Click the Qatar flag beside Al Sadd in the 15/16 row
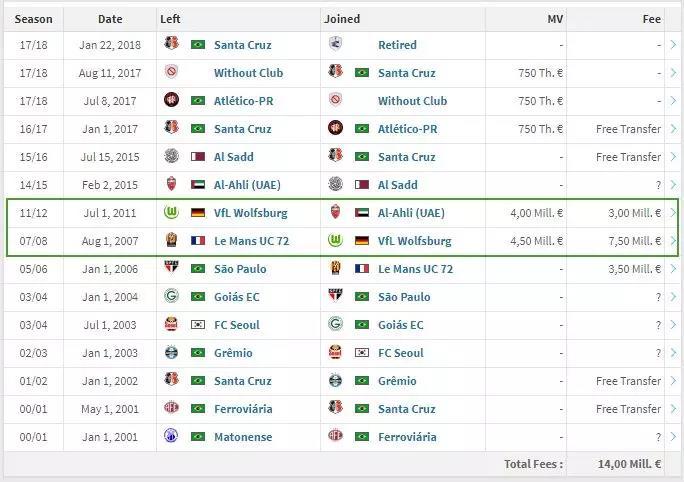684x482 pixels. click(x=197, y=157)
